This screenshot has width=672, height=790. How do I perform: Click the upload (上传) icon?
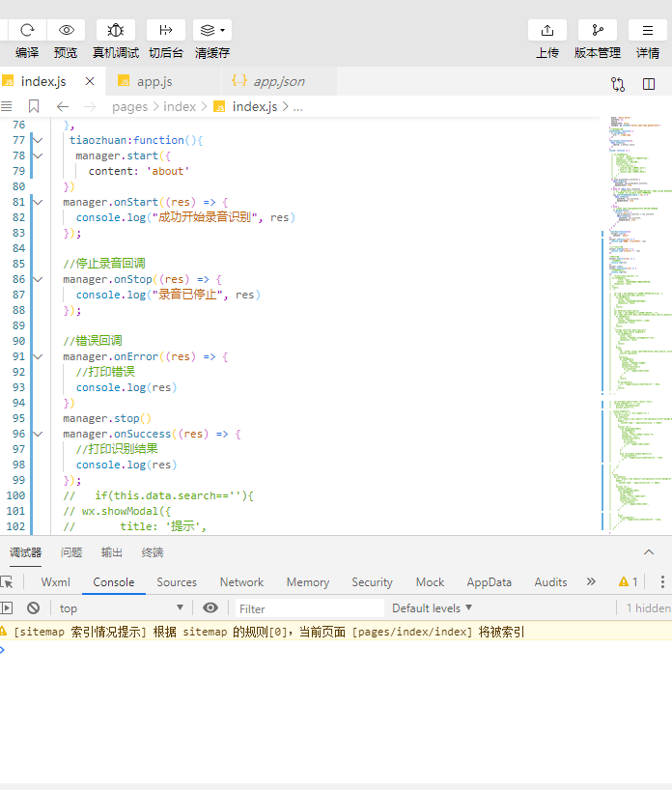coord(547,30)
